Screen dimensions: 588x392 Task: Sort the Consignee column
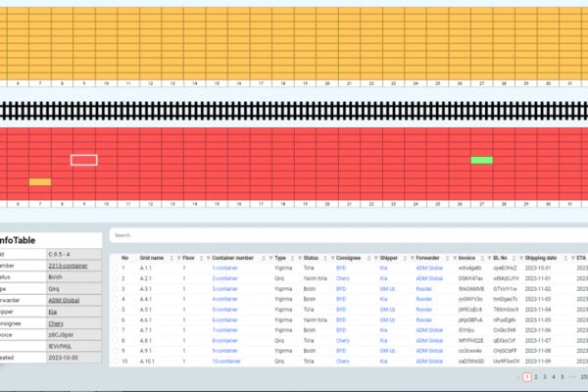(368, 258)
